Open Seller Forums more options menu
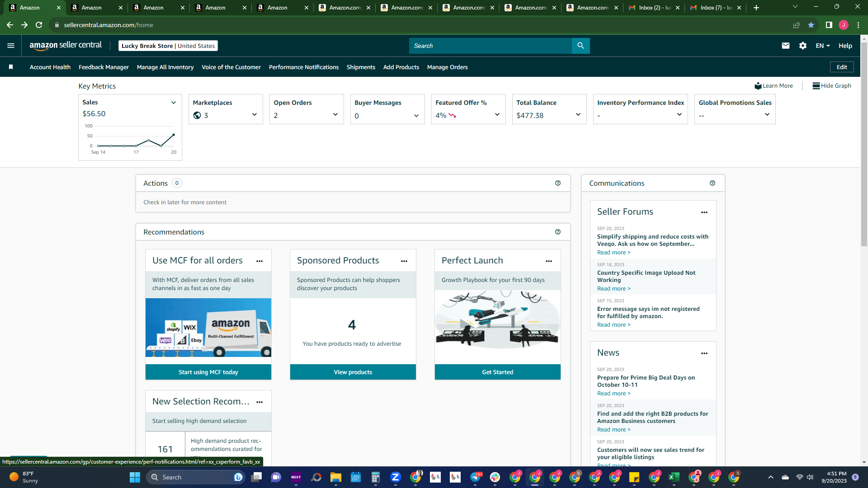This screenshot has height=488, width=868. tap(704, 212)
